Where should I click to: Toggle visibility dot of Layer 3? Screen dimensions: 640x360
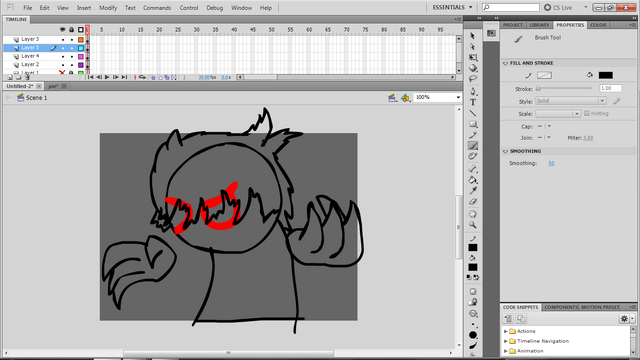[x=63, y=40]
